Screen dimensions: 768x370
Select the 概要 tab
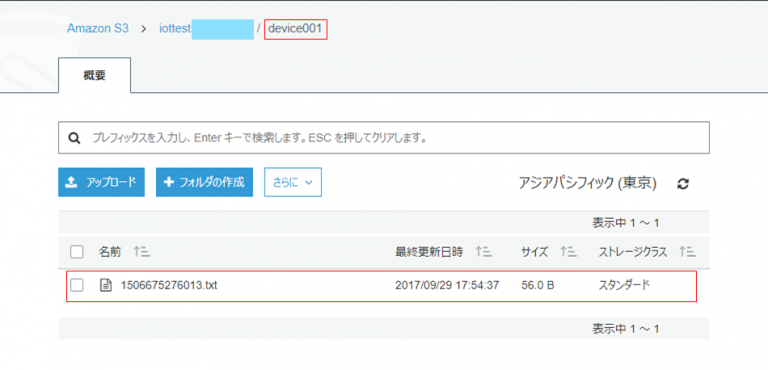(95, 75)
